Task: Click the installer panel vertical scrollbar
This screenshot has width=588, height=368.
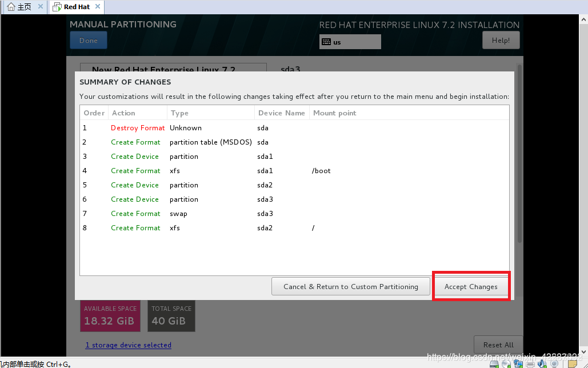Action: coord(519,154)
